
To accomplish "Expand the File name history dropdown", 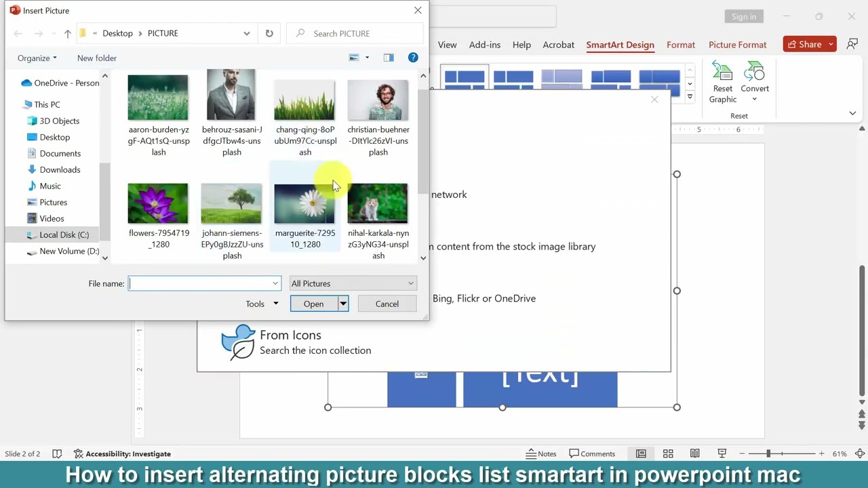I will 275,283.
